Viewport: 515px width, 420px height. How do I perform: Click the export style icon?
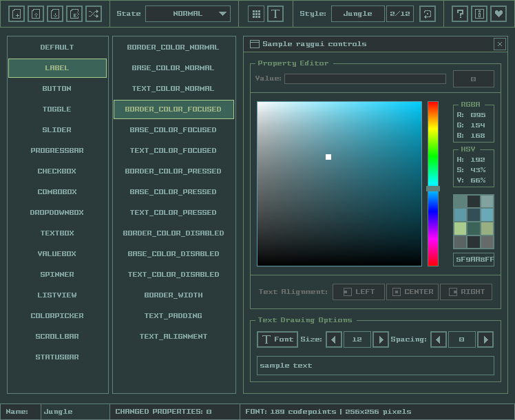click(x=74, y=13)
